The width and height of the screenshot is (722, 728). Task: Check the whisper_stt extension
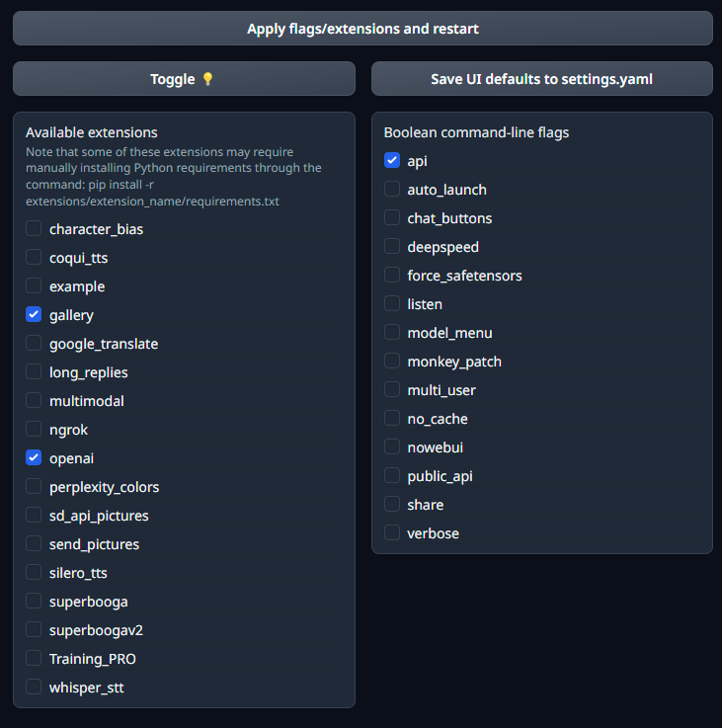coord(34,687)
